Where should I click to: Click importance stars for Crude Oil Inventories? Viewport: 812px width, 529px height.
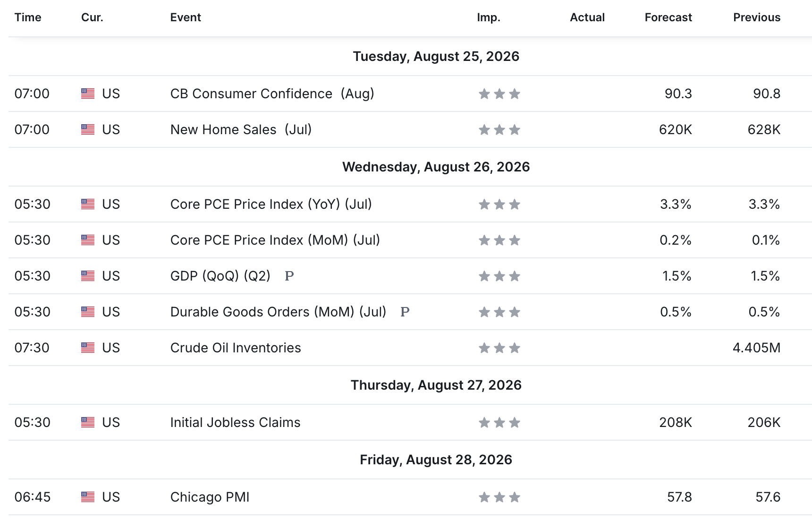click(x=499, y=348)
